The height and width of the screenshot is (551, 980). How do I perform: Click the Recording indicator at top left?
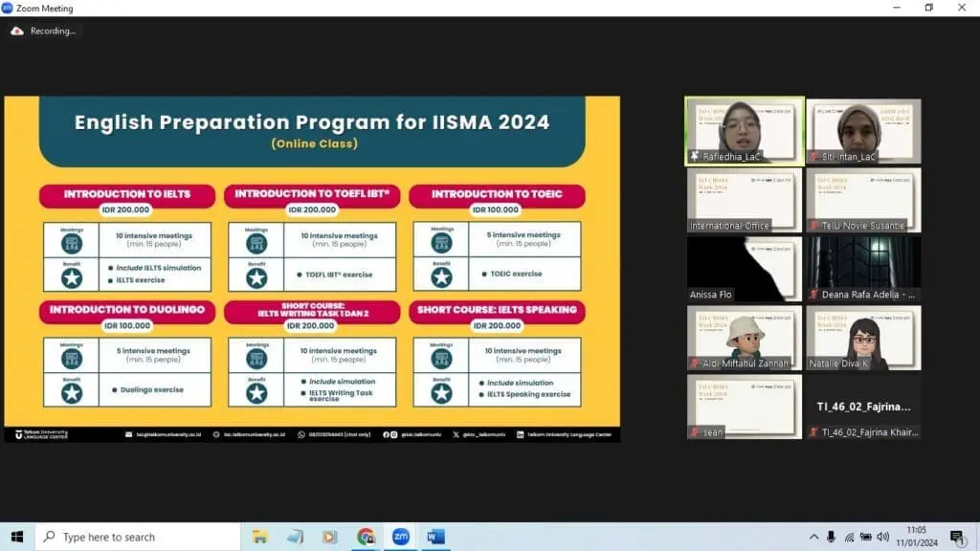point(45,31)
